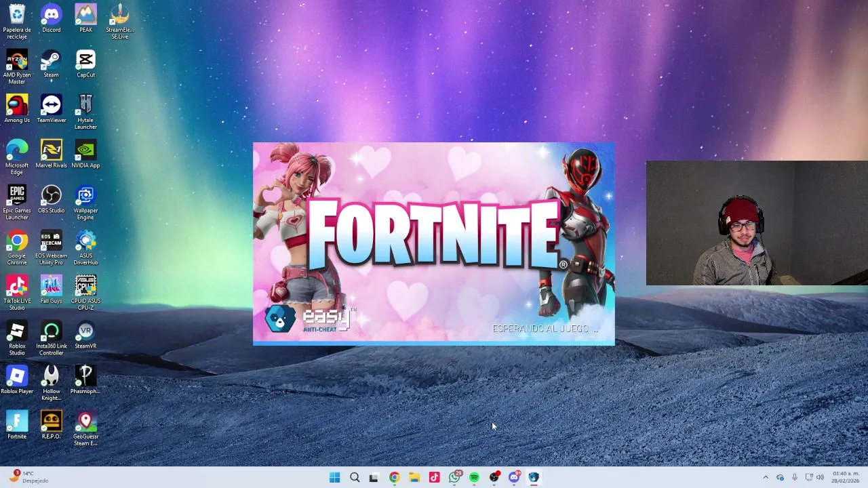Open TikTok from the taskbar
This screenshot has height=488, width=868.
434,477
